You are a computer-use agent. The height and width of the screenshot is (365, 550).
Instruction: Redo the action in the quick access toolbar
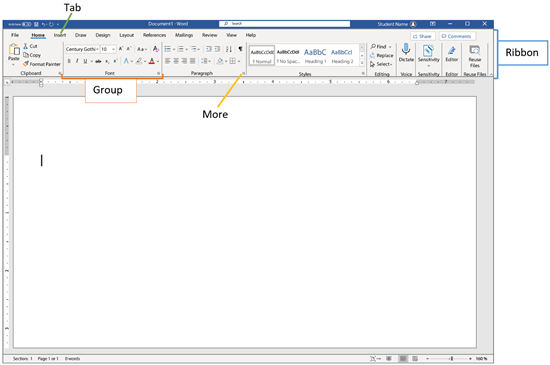point(51,24)
